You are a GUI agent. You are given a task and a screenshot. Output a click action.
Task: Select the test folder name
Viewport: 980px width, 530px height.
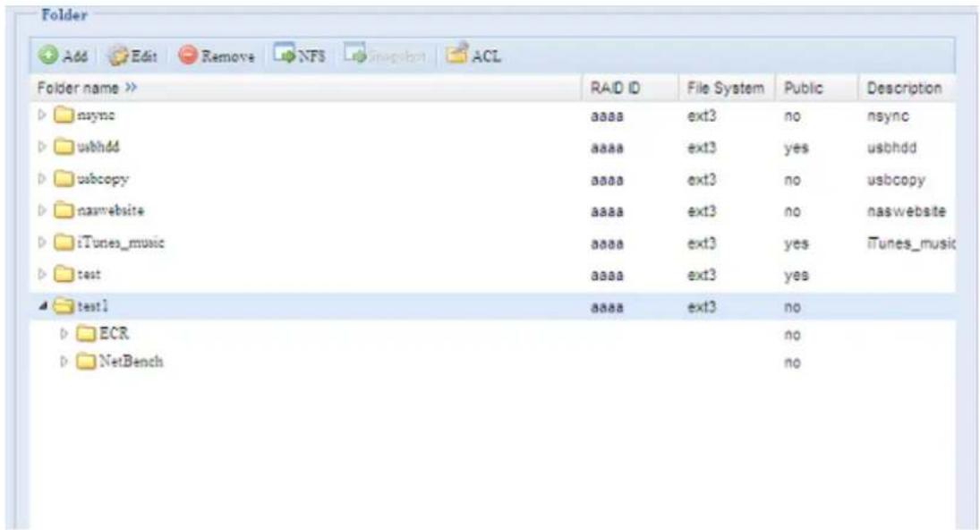coord(88,274)
